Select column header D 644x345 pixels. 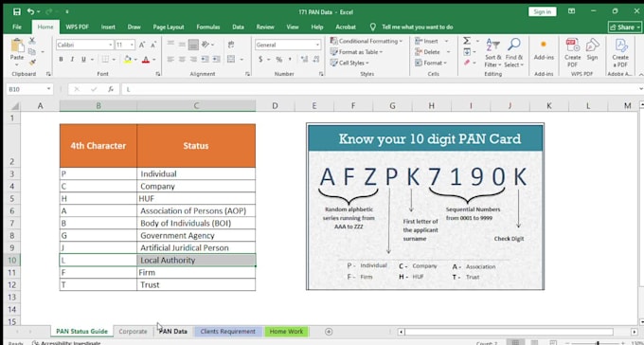point(275,105)
